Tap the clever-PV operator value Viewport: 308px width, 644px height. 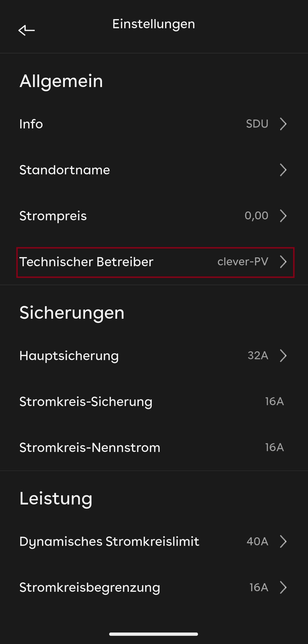pyautogui.click(x=243, y=262)
